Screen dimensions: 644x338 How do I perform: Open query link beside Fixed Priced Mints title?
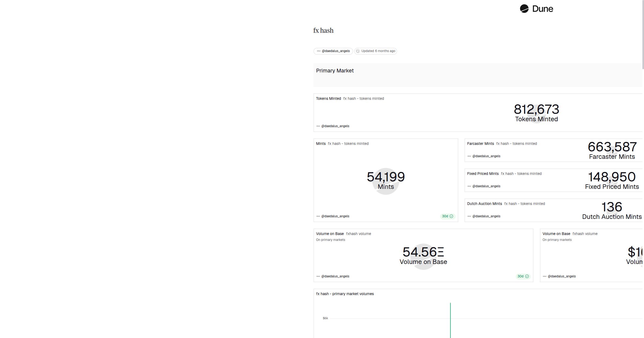pyautogui.click(x=521, y=174)
